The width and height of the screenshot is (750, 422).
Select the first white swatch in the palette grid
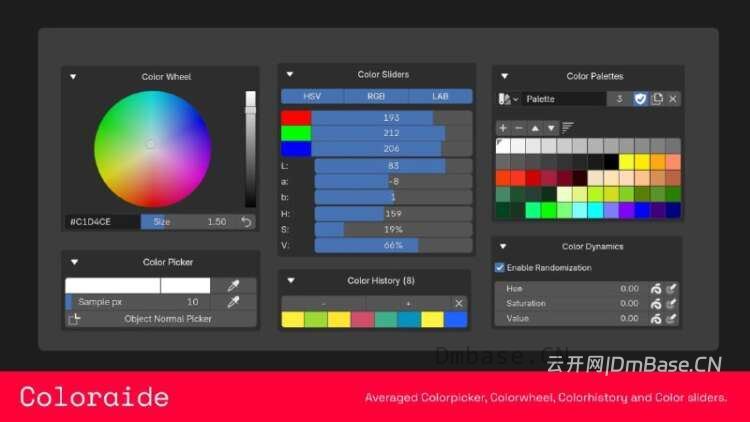click(503, 146)
